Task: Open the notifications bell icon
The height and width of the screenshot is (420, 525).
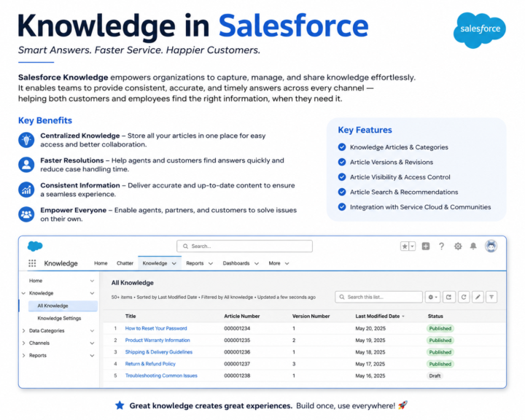Action: [x=473, y=246]
